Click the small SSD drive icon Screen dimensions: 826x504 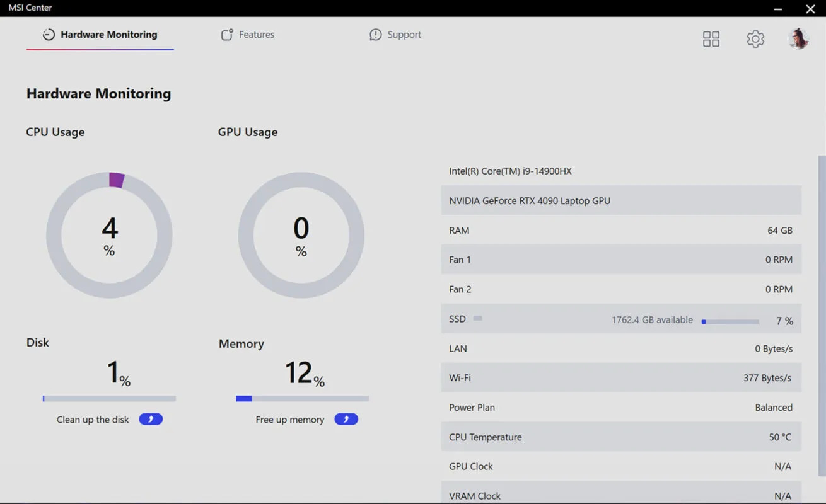(x=478, y=319)
